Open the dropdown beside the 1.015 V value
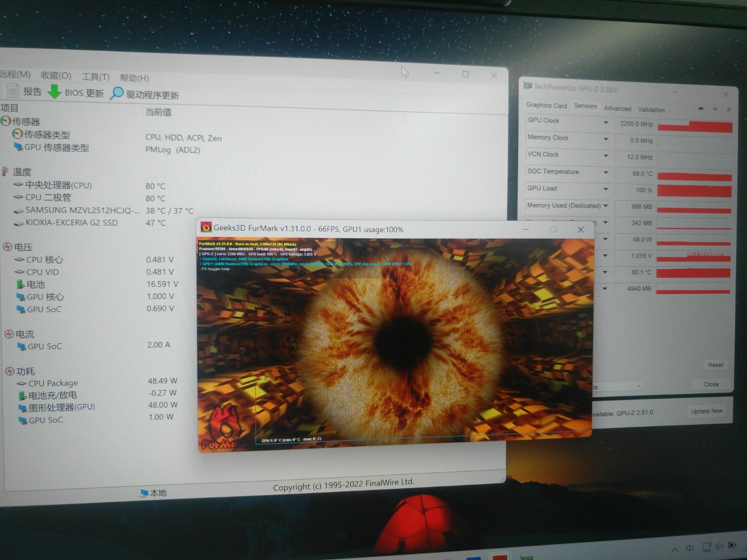This screenshot has width=747, height=560. [605, 256]
